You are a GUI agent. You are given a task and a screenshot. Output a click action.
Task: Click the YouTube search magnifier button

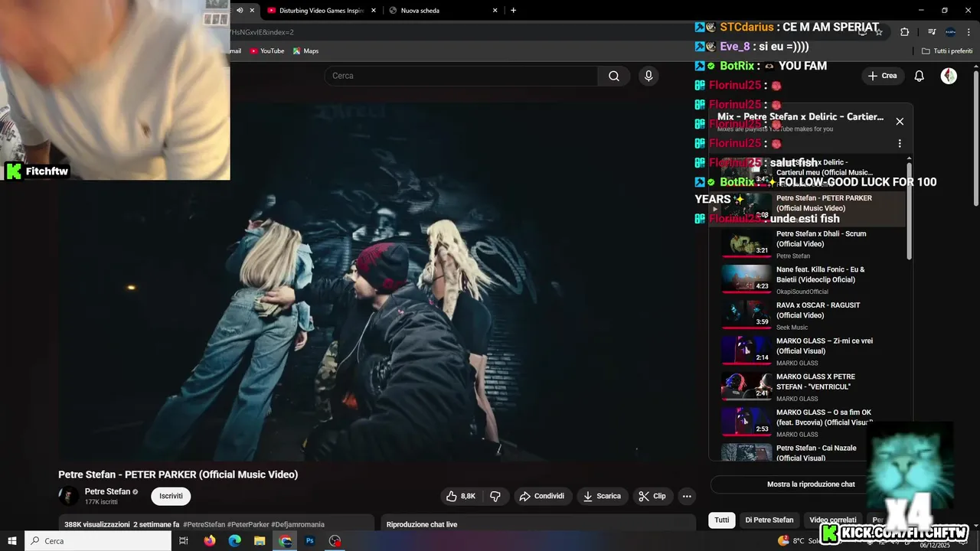[614, 76]
